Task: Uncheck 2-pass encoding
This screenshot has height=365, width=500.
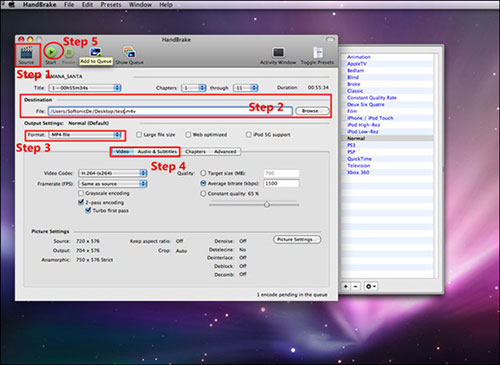Action: pos(81,202)
